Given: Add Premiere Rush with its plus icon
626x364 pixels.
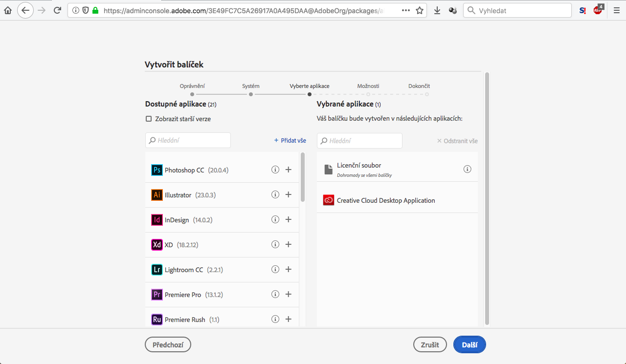Looking at the screenshot, I should (289, 319).
